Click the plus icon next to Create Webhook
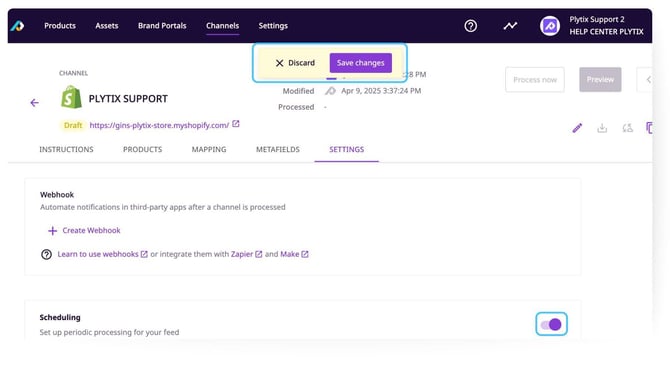 (x=53, y=231)
